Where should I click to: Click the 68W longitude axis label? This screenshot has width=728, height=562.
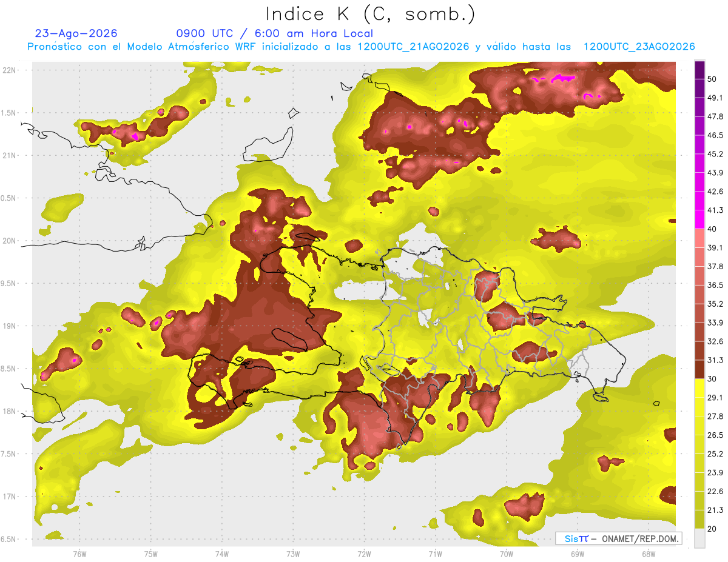[x=649, y=554]
